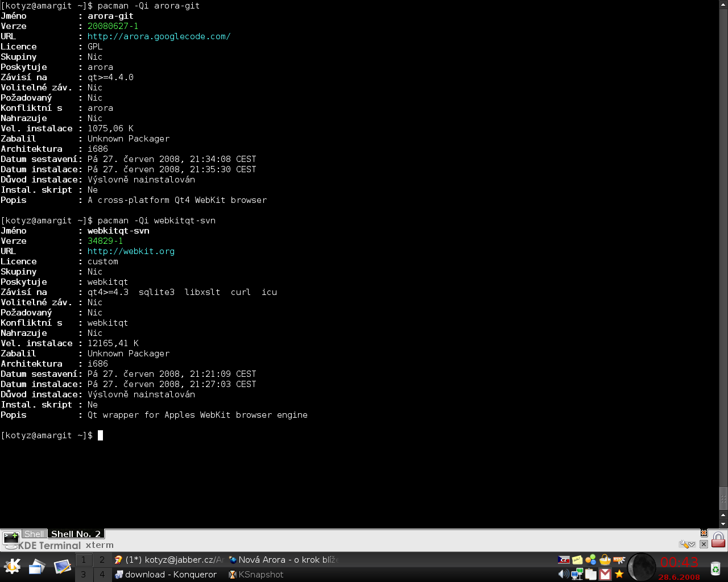Switch to the Shell tab
The image size is (728, 582).
34,534
